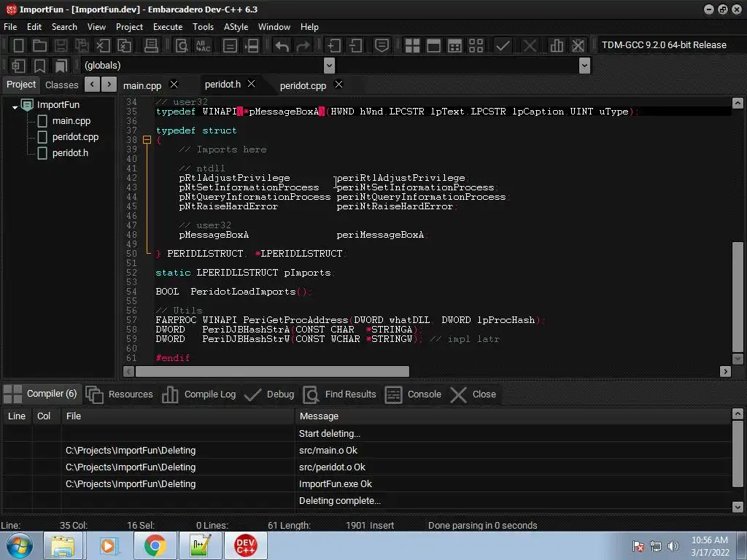Open the Tools menu
Viewport: 747px width, 560px height.
tap(203, 27)
